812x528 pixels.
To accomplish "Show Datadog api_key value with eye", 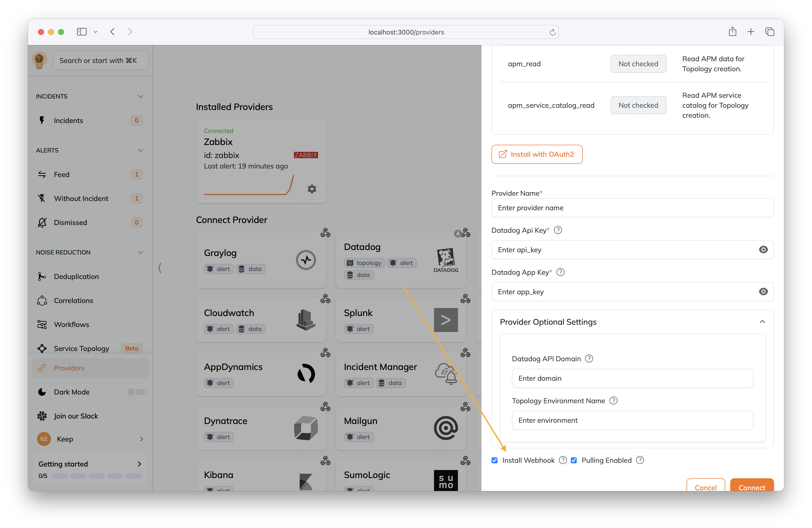I will pos(763,250).
